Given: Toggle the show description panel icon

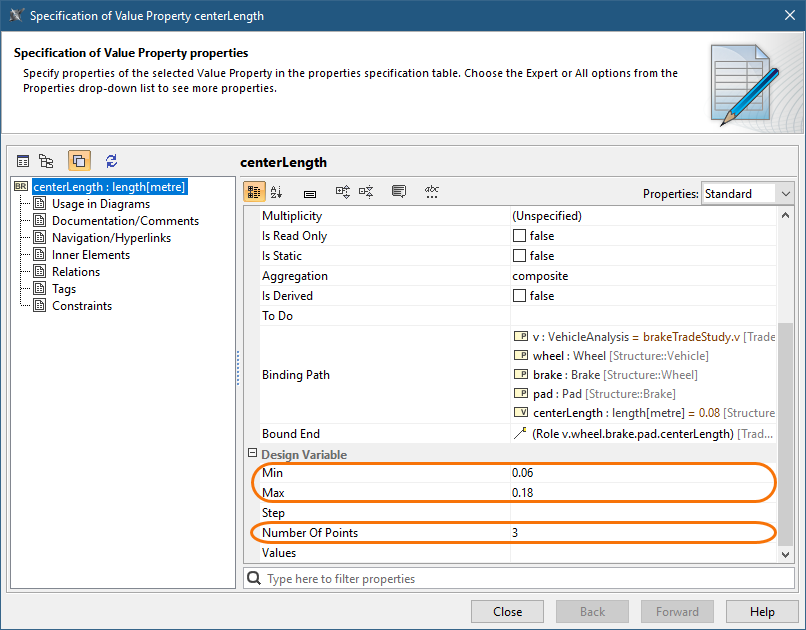Looking at the screenshot, I should tap(399, 192).
